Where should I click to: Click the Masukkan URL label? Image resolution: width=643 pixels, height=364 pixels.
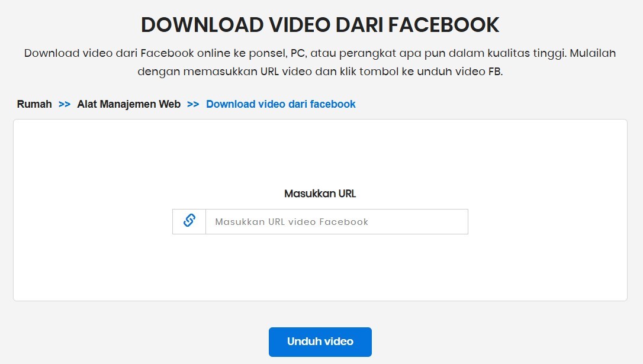[320, 194]
